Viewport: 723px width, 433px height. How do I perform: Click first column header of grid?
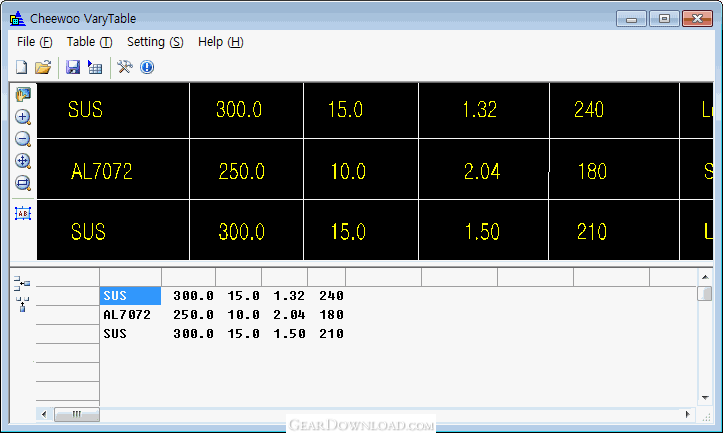pyautogui.click(x=130, y=277)
